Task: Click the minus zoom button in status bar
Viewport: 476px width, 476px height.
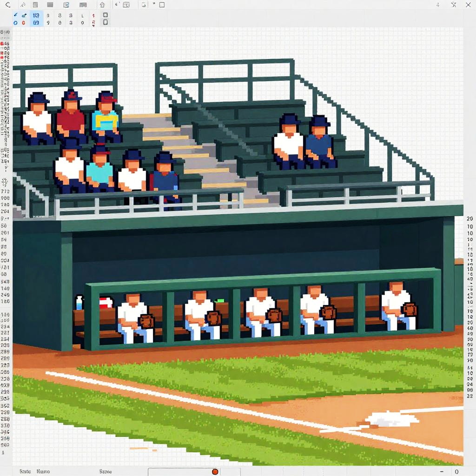Action: click(x=441, y=471)
